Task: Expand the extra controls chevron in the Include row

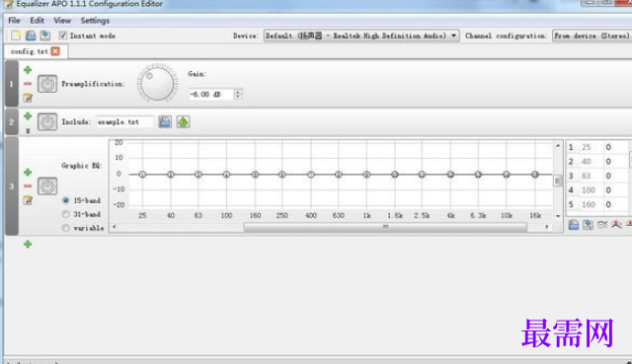Action: point(28,131)
